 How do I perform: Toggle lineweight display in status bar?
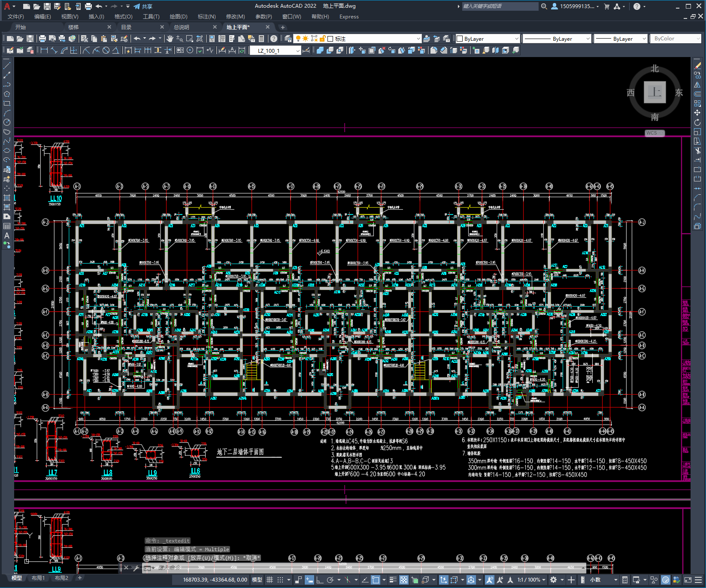coord(393,580)
